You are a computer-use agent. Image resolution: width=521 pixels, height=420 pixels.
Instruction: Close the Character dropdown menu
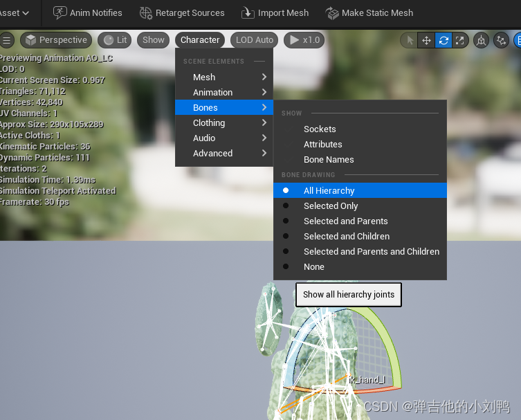[x=200, y=40]
